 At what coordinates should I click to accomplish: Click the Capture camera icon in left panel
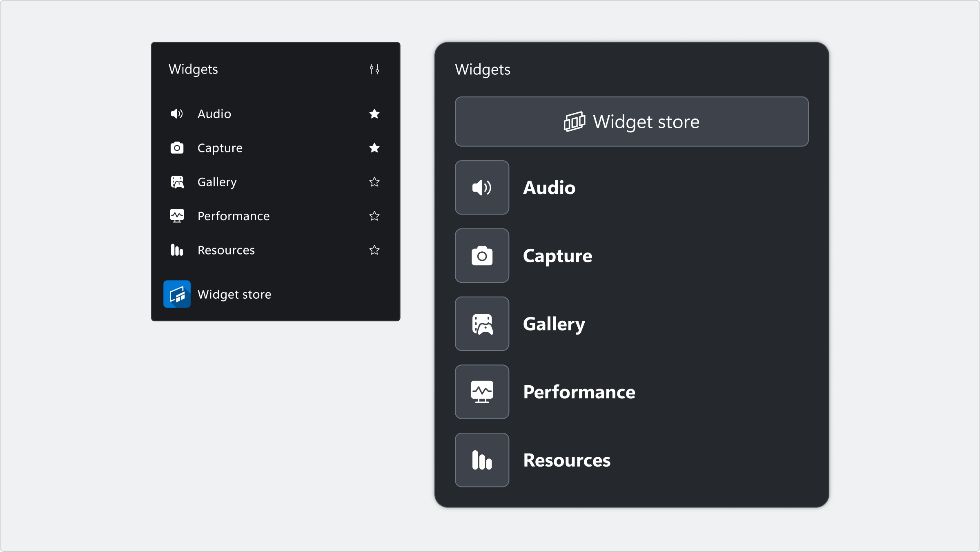(177, 147)
